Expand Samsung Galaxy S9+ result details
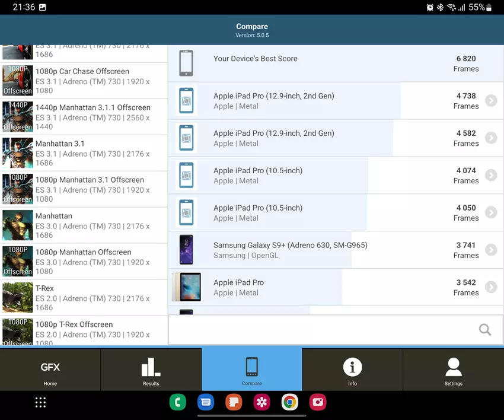504x420 pixels. click(490, 250)
